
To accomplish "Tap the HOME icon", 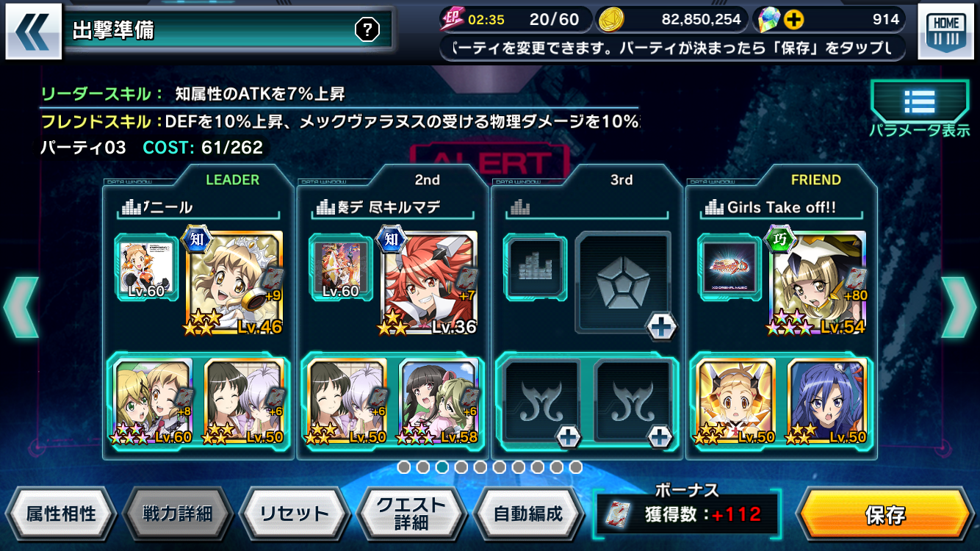I will tap(945, 32).
